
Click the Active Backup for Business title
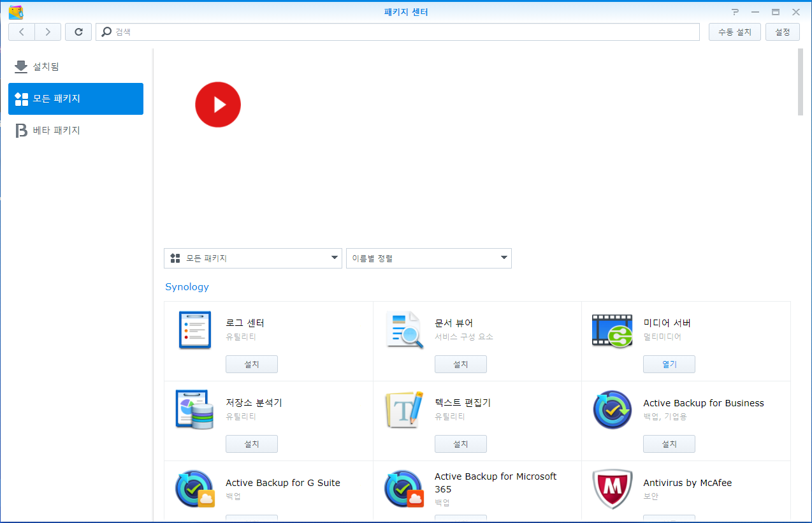click(x=704, y=403)
